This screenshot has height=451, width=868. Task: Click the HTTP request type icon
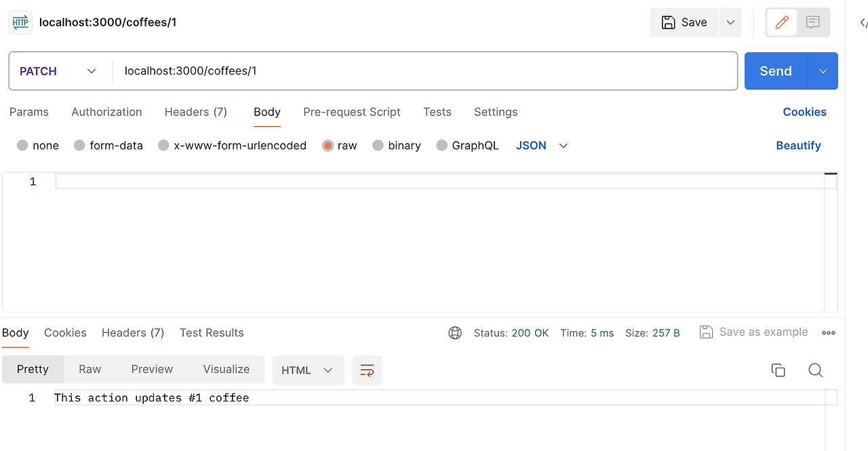[x=20, y=22]
